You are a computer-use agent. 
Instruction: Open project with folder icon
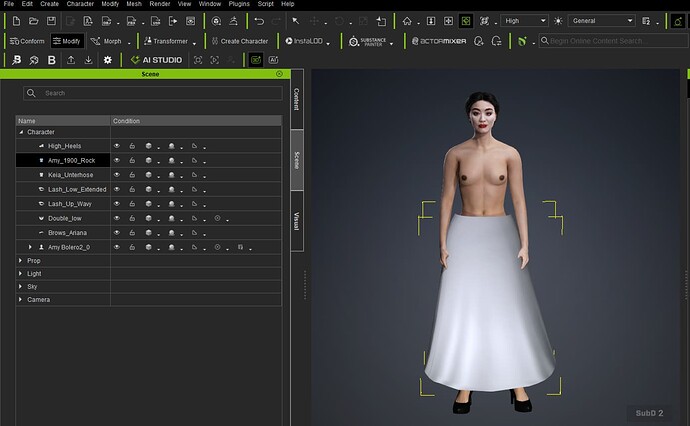point(33,21)
